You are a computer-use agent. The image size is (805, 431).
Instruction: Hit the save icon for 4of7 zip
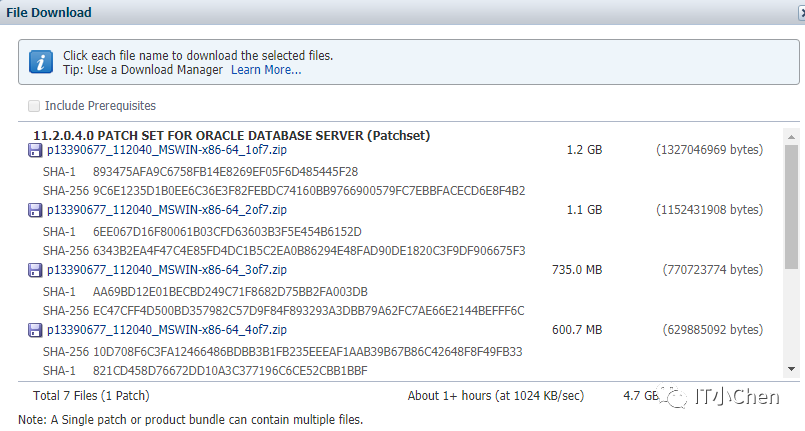[34, 330]
